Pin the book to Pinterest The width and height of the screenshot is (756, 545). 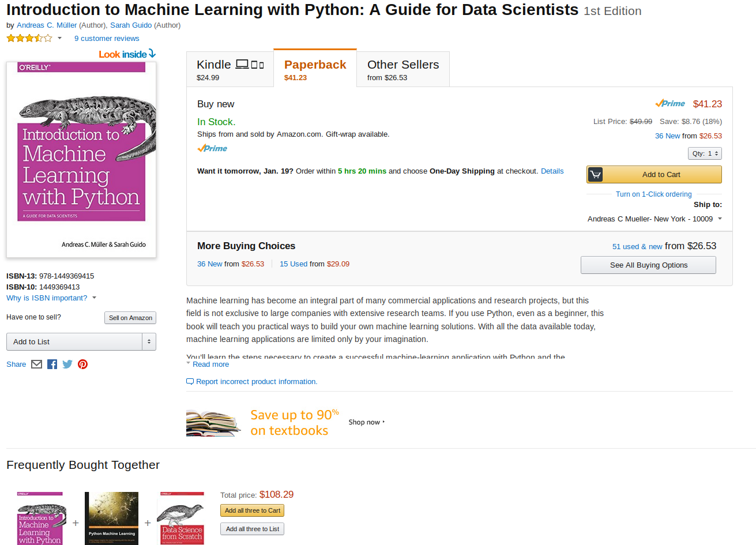coord(82,364)
